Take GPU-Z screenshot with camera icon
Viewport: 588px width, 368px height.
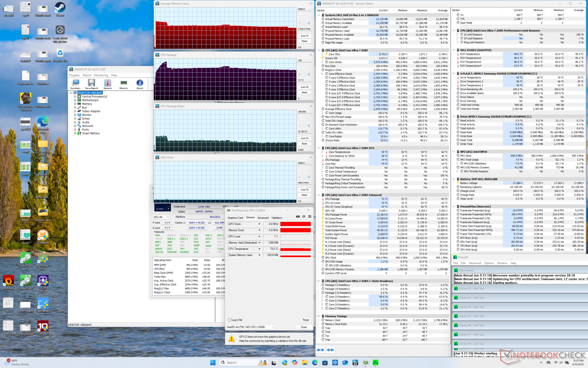pyautogui.click(x=298, y=217)
